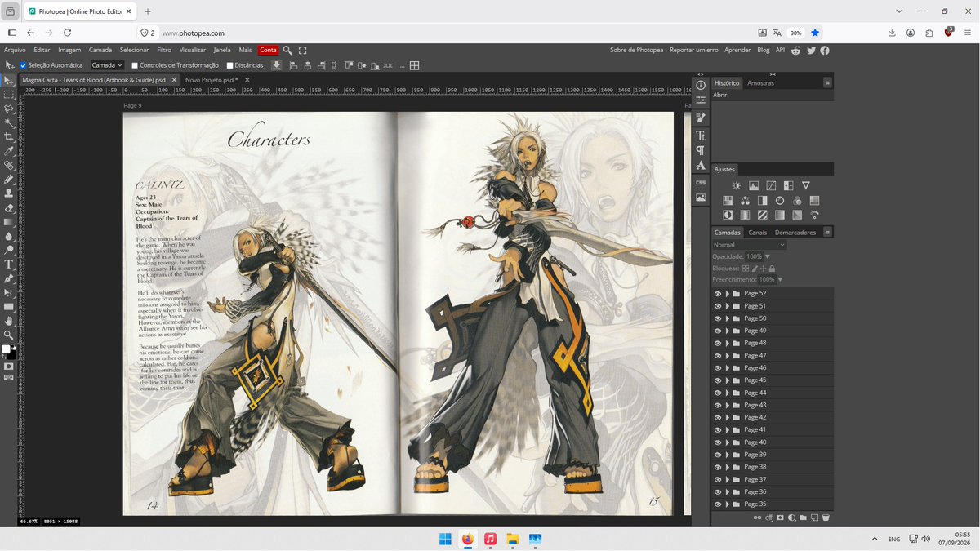This screenshot has height=551, width=980.
Task: Select the Eyedropper tool
Action: pos(9,150)
